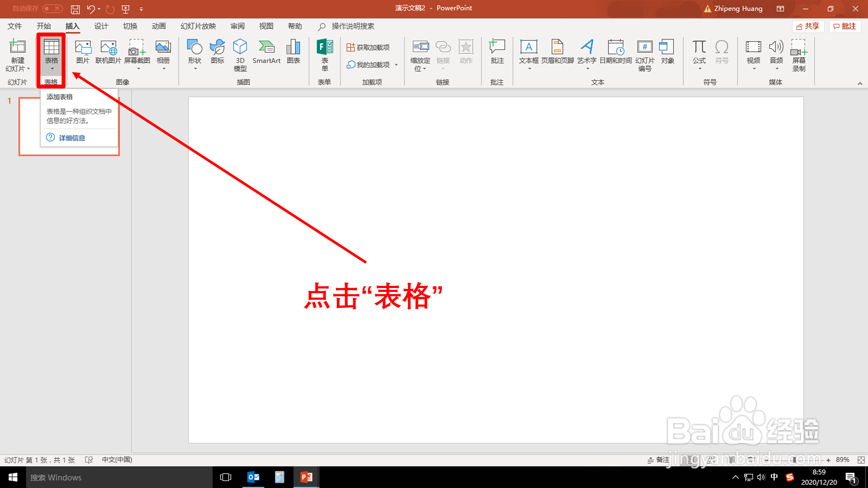Image resolution: width=868 pixels, height=488 pixels.
Task: Insert a text box (文本框)
Action: (529, 54)
